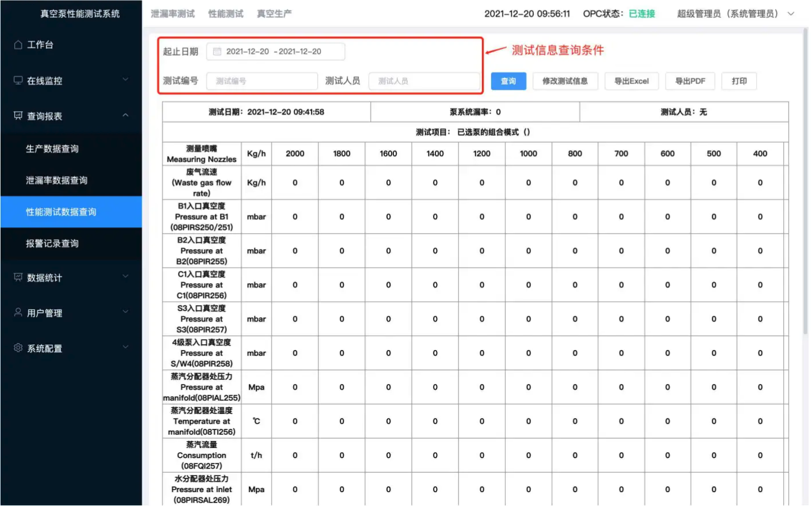Click the 在线监控 monitor icon

click(18, 80)
